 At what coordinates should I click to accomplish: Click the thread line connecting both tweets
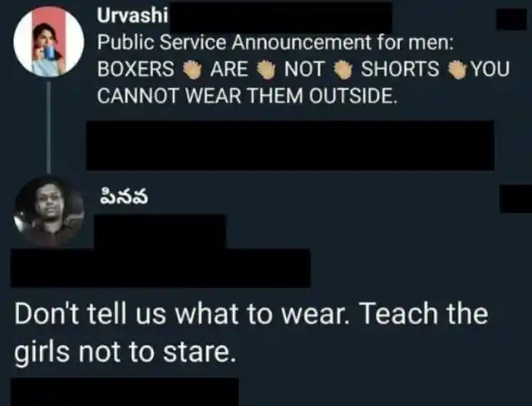[x=49, y=126]
